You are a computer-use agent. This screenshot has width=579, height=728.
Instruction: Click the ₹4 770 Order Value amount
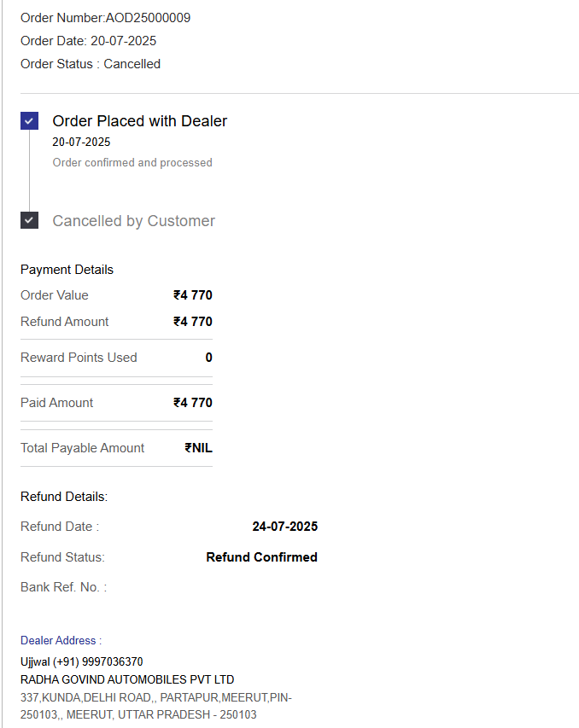click(193, 295)
